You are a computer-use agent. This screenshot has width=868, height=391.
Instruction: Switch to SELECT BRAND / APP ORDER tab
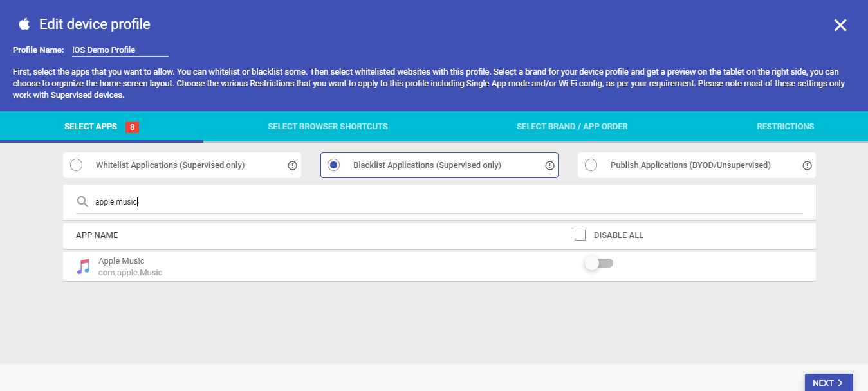572,126
